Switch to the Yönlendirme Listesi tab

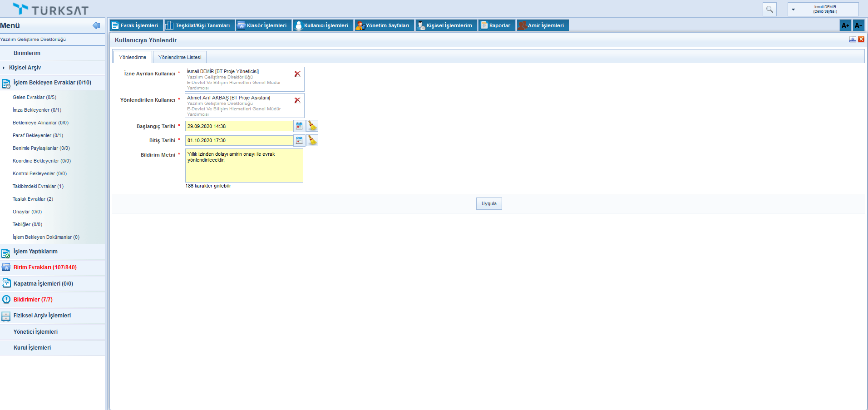pos(180,57)
